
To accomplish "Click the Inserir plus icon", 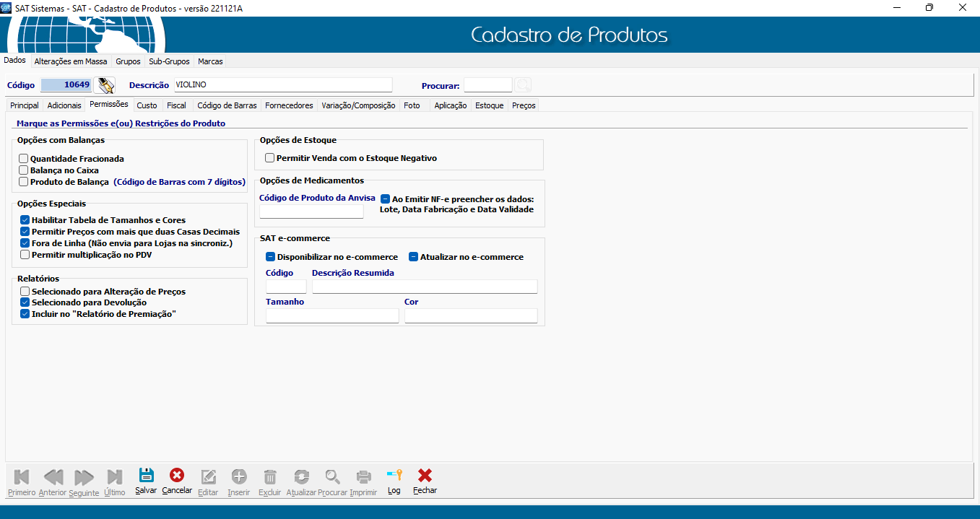I will 238,476.
